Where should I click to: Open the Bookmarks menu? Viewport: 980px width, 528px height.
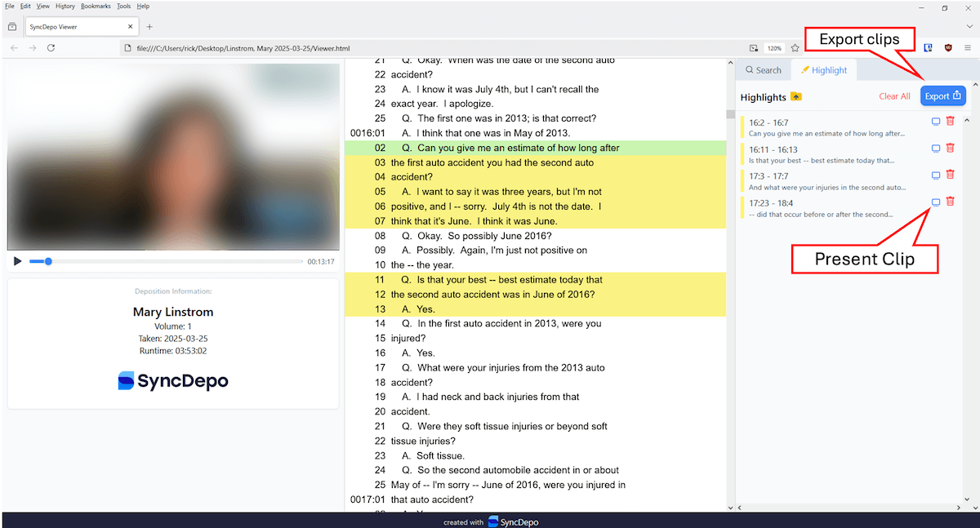(x=95, y=6)
